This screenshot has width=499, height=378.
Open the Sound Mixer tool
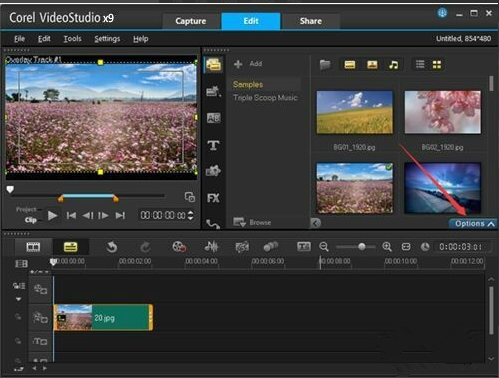211,247
